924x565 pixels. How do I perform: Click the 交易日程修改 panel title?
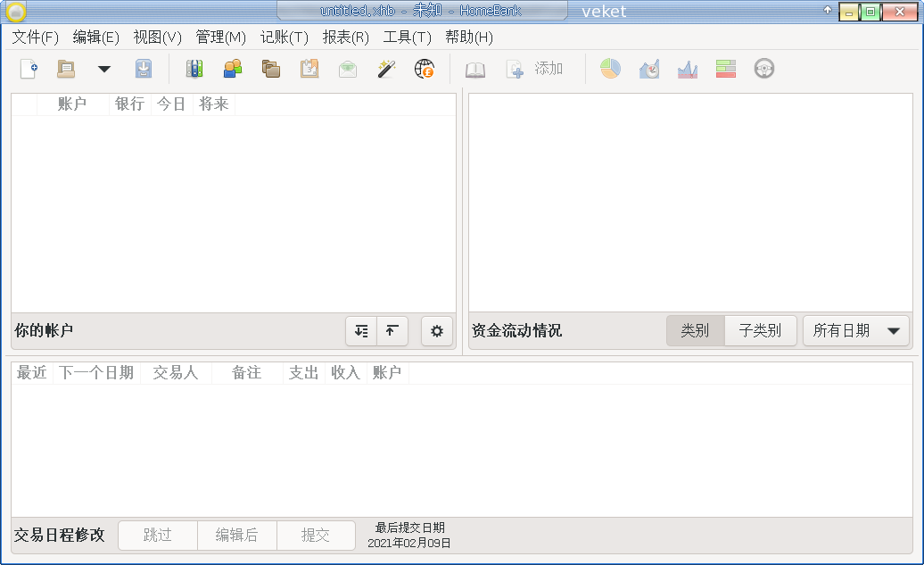[60, 535]
